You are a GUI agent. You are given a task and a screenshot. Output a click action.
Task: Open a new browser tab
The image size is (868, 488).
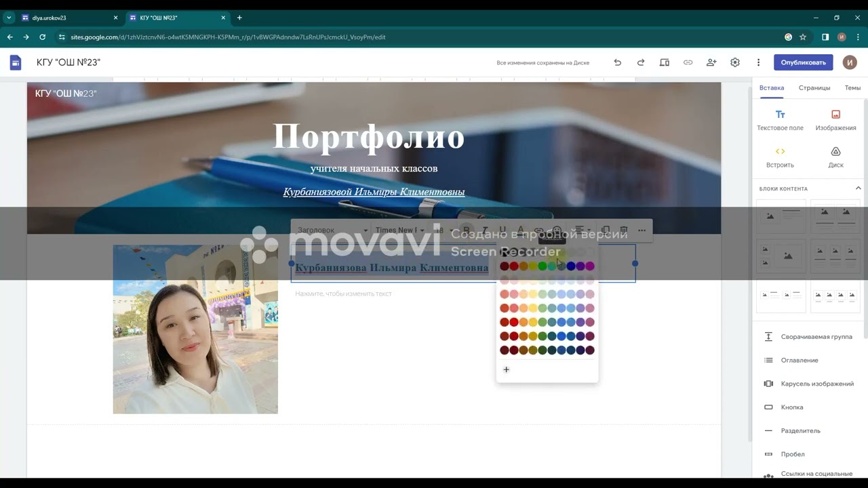pyautogui.click(x=239, y=18)
